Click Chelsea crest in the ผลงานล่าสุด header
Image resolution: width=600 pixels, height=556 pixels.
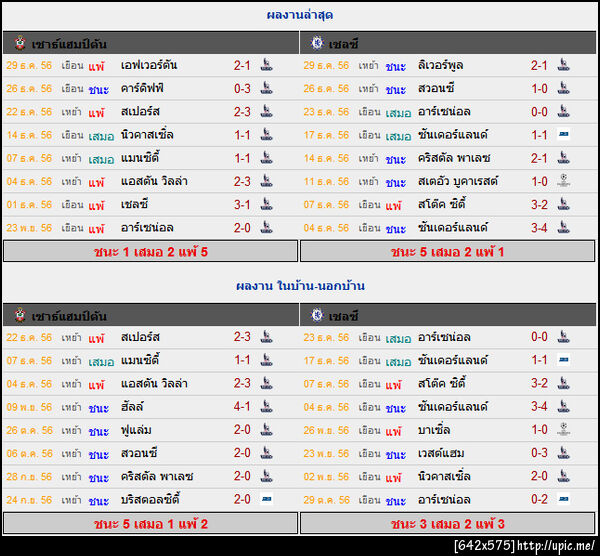317,43
